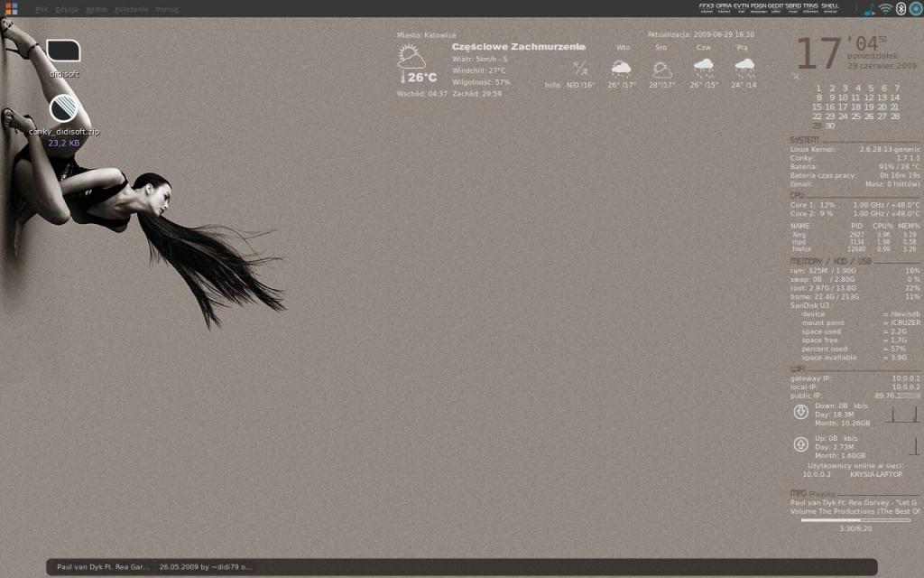
Task: Click the round blue tray icon
Action: tap(915, 8)
